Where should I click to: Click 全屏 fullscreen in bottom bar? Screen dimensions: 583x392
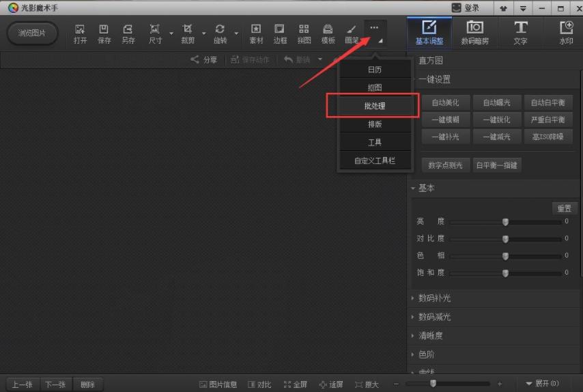point(295,384)
